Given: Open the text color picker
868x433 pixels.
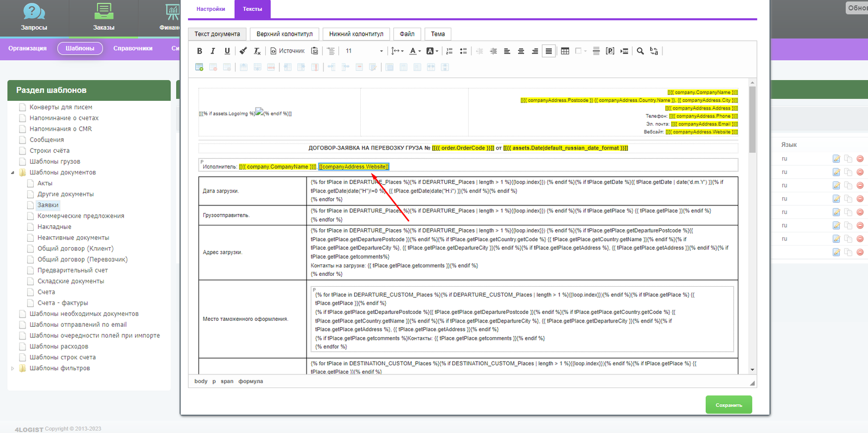Looking at the screenshot, I should click(x=415, y=51).
